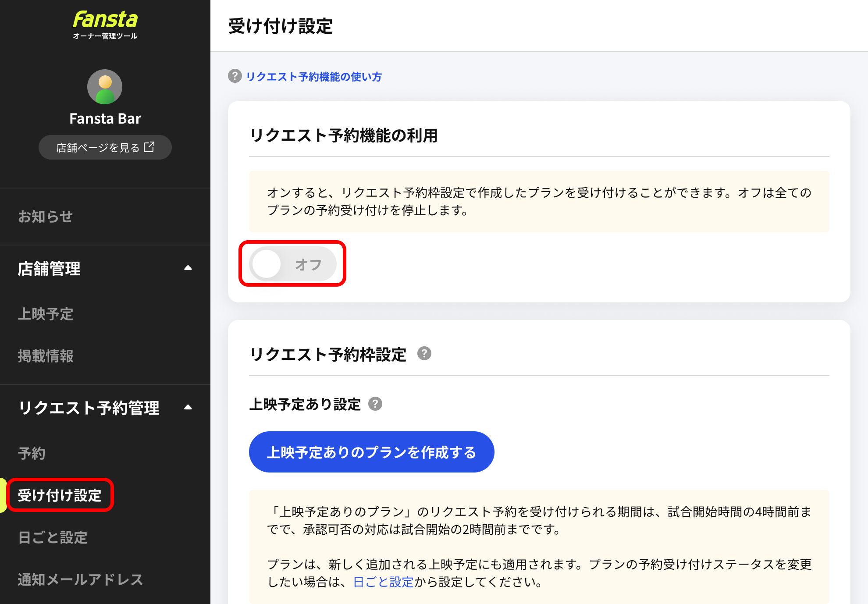This screenshot has width=868, height=604.
Task: Click the help icon beside リクエスト予約機能の使い方
Action: 235,76
